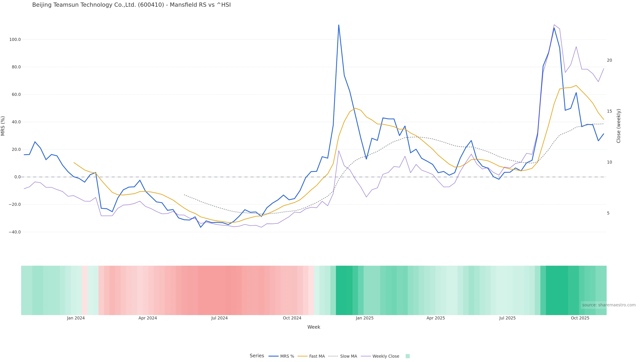Click the blue MRS % legend line icon

point(273,356)
